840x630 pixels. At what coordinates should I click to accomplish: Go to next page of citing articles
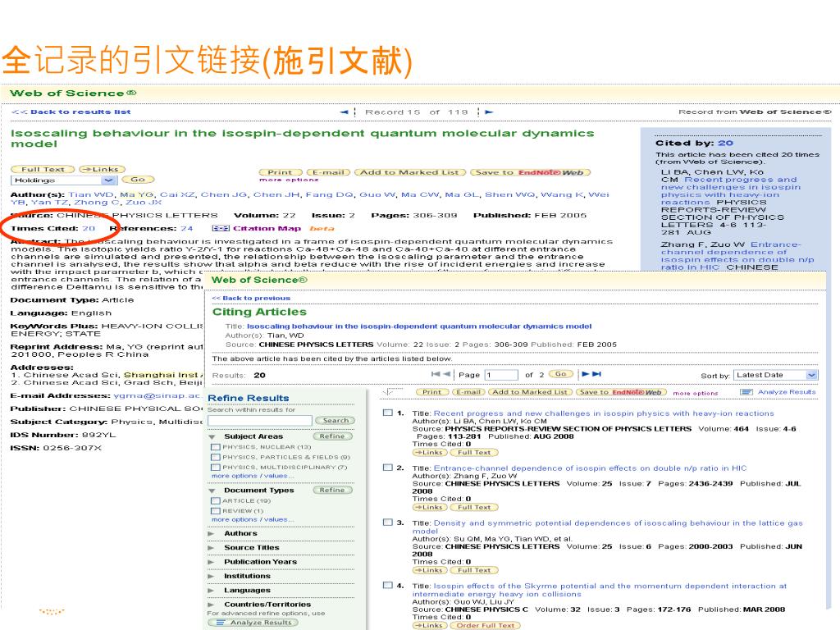coord(586,374)
